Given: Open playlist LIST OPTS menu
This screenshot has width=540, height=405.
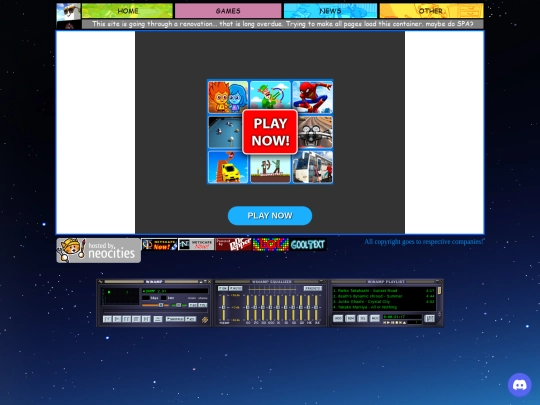Looking at the screenshot, I should [429, 318].
